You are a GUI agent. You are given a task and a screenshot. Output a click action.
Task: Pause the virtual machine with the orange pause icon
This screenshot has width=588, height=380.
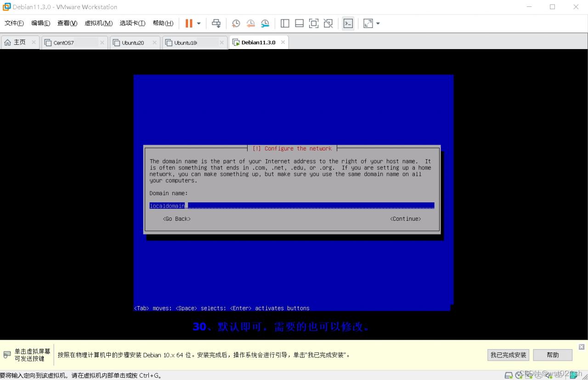click(x=189, y=23)
